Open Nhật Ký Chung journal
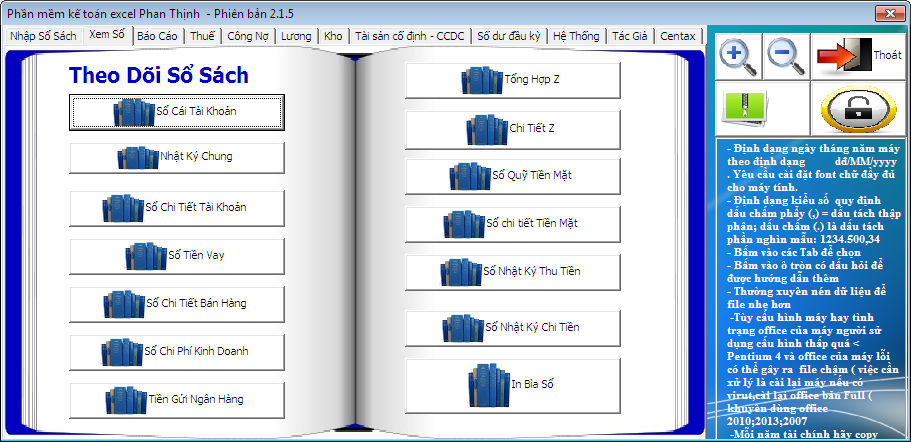Viewport: 911px width, 442px height. 177,157
